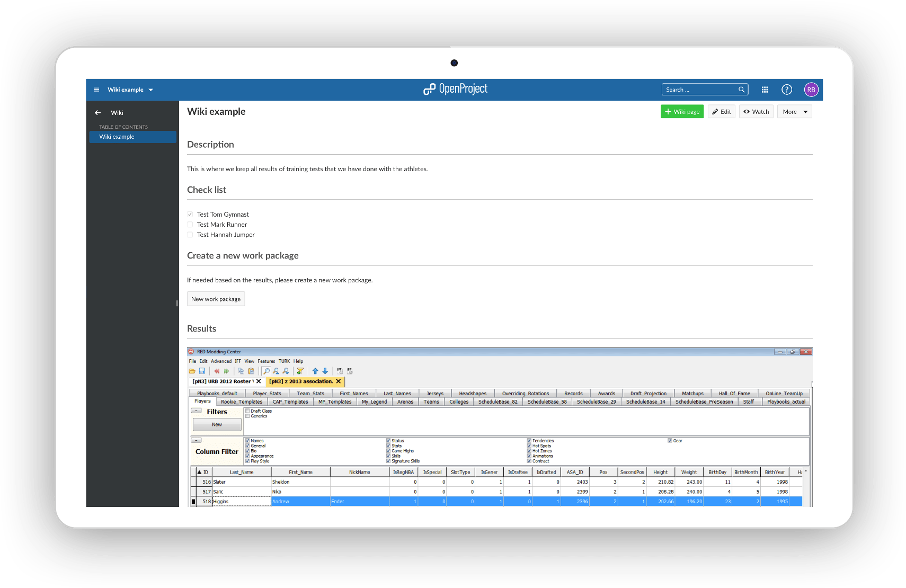
Task: Click the New work package button
Action: point(216,299)
